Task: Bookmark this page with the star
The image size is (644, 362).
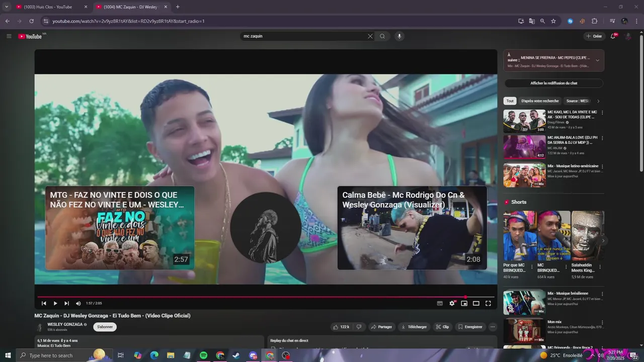Action: click(x=553, y=21)
